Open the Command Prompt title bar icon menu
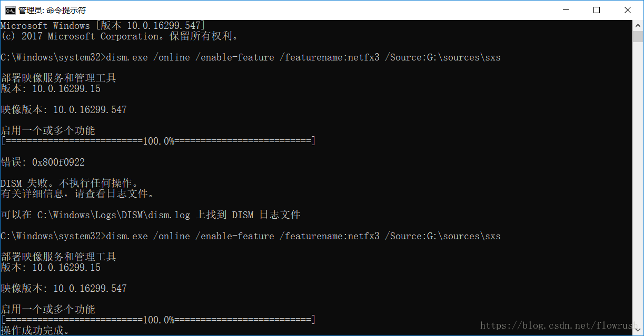 (10, 10)
